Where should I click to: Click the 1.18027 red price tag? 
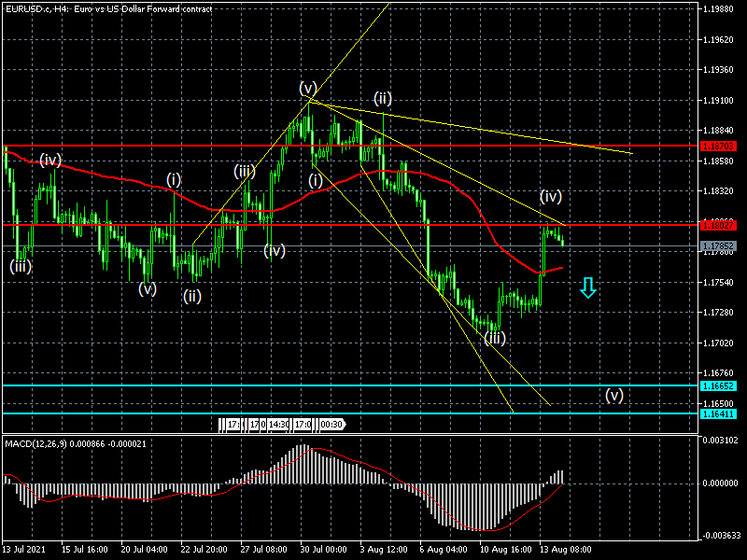pyautogui.click(x=721, y=225)
